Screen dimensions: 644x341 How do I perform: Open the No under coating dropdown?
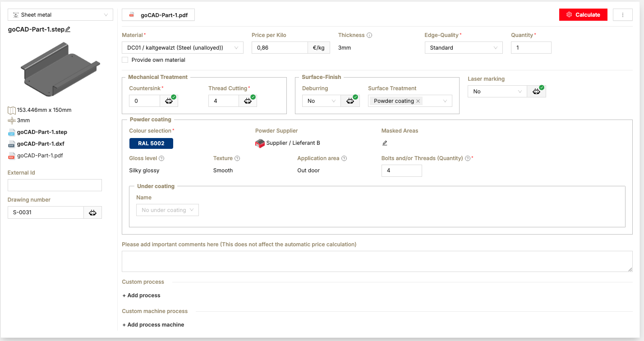pyautogui.click(x=167, y=210)
